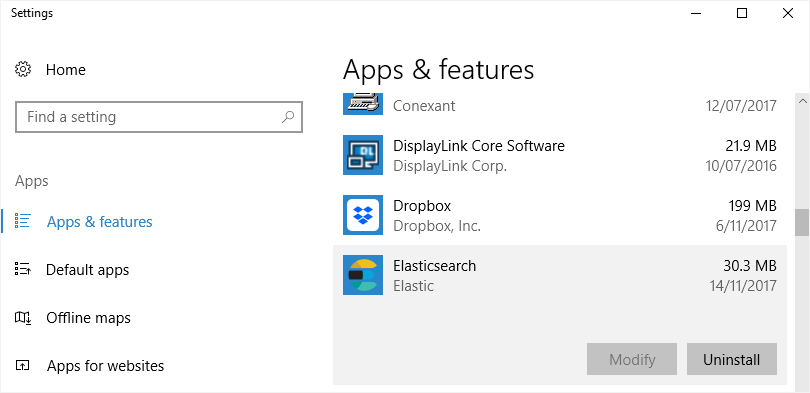This screenshot has width=810, height=393.
Task: Click the search magnifier icon
Action: (288, 117)
